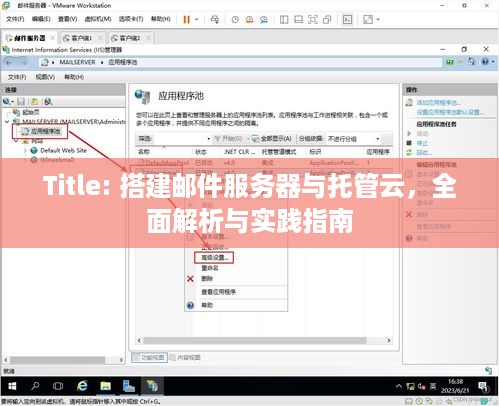The height and width of the screenshot is (406, 499).
Task: Click the create connection globe icon in Connections toolbar
Action: tap(7, 101)
